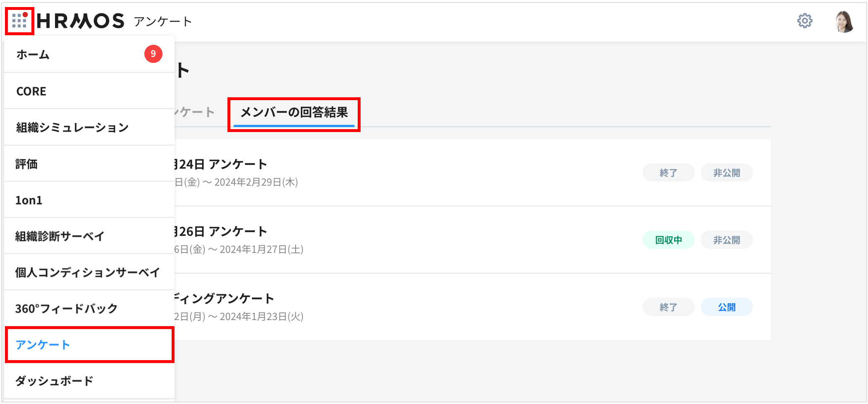Switch to the メンバーの回答結果 tab
The width and height of the screenshot is (868, 404).
(294, 112)
